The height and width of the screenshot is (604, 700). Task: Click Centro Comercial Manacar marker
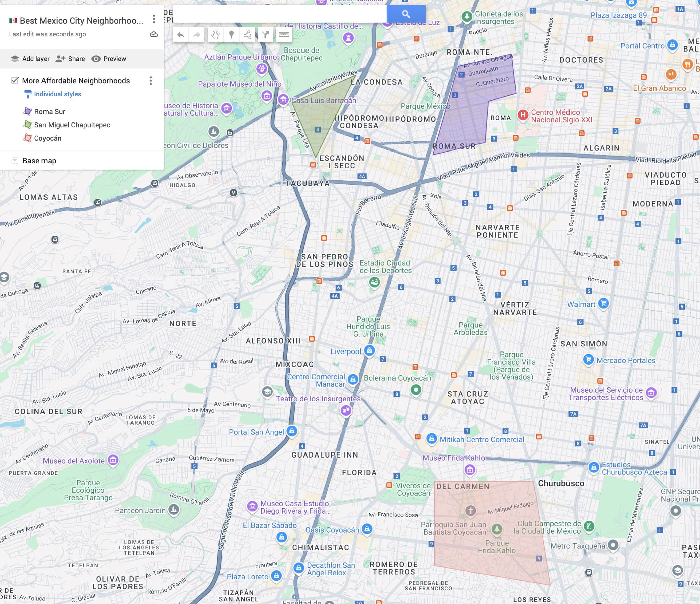tap(353, 379)
